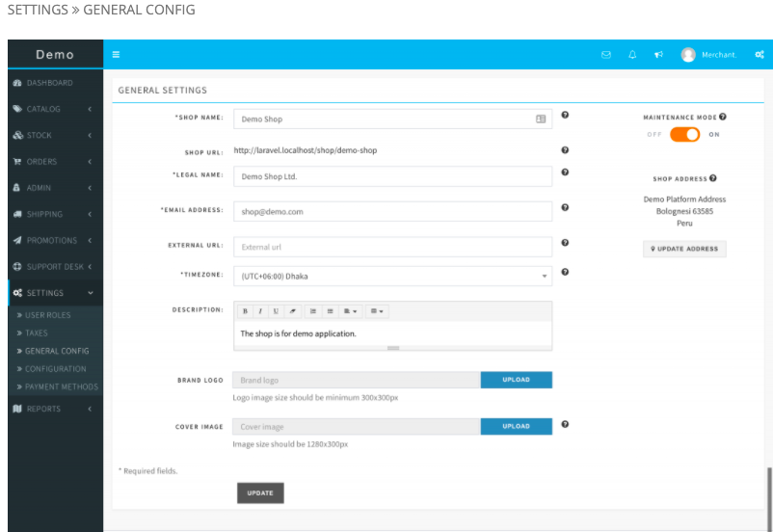
Task: Click the External URL input field
Action: (392, 247)
